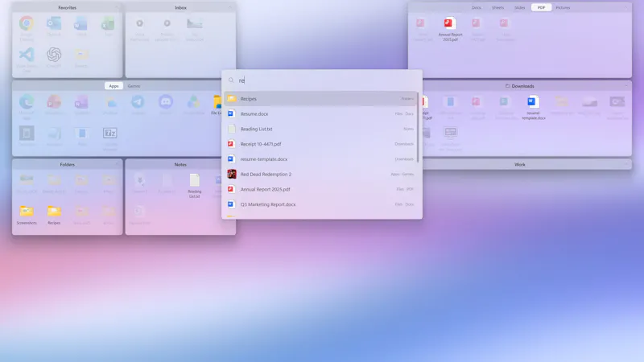Collapse the Favorites panel chevron

point(117,8)
